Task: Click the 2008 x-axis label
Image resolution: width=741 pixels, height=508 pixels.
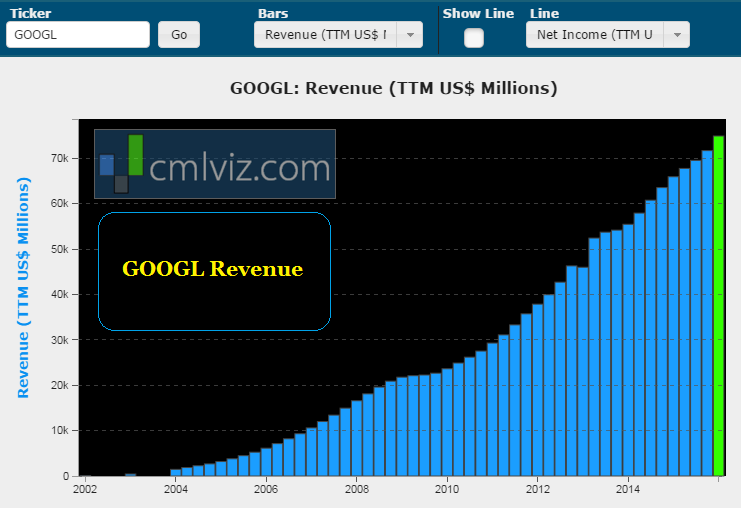Action: pos(356,489)
